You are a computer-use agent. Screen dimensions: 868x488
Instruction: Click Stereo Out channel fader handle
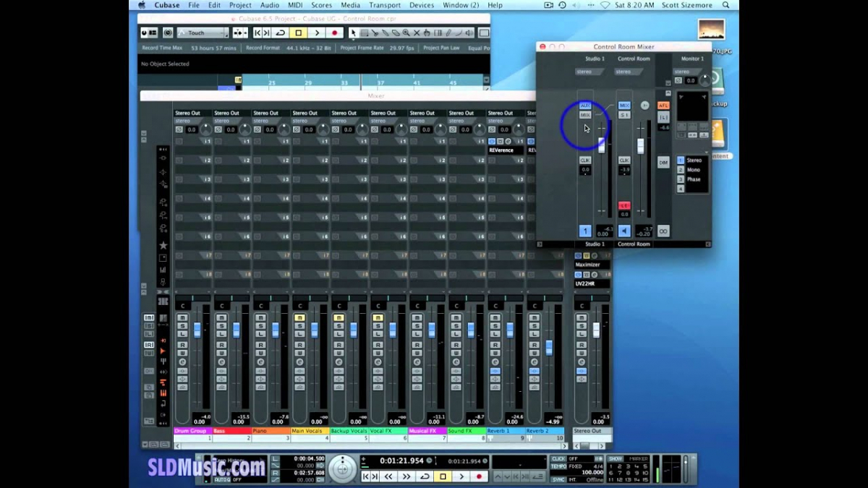pos(596,330)
